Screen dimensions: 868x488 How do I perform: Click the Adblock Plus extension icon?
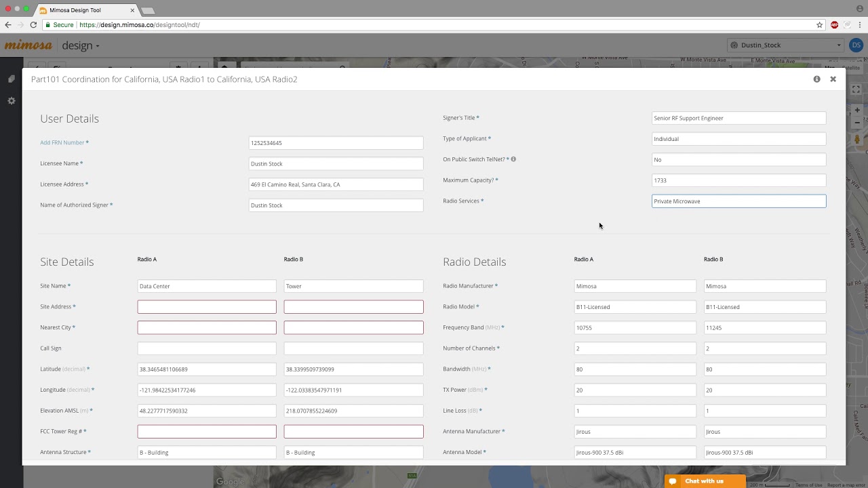(835, 25)
